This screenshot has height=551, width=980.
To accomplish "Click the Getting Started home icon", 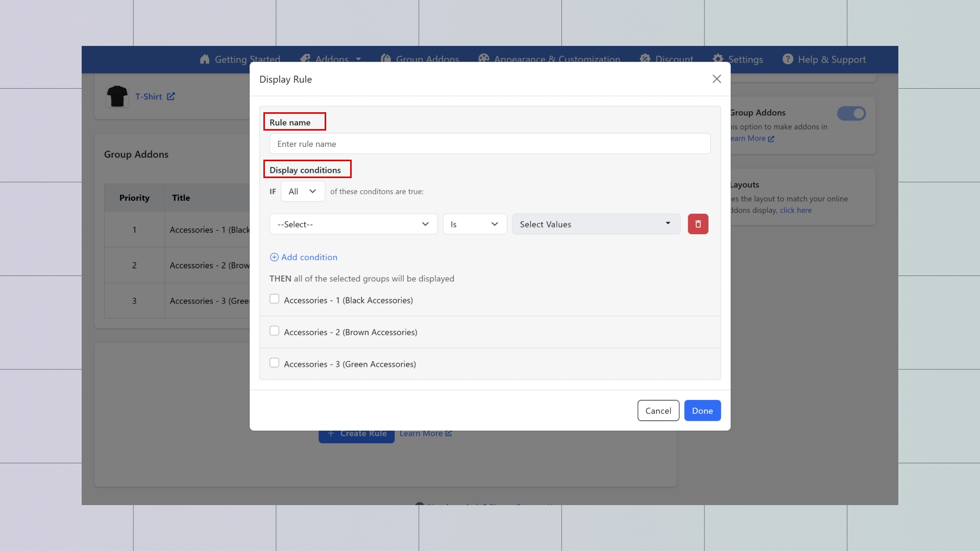I will click(205, 59).
